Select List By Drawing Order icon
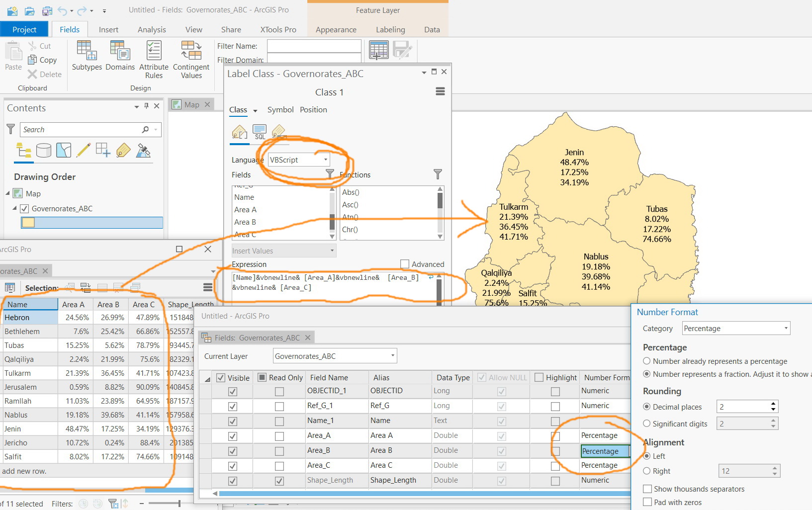 click(23, 150)
